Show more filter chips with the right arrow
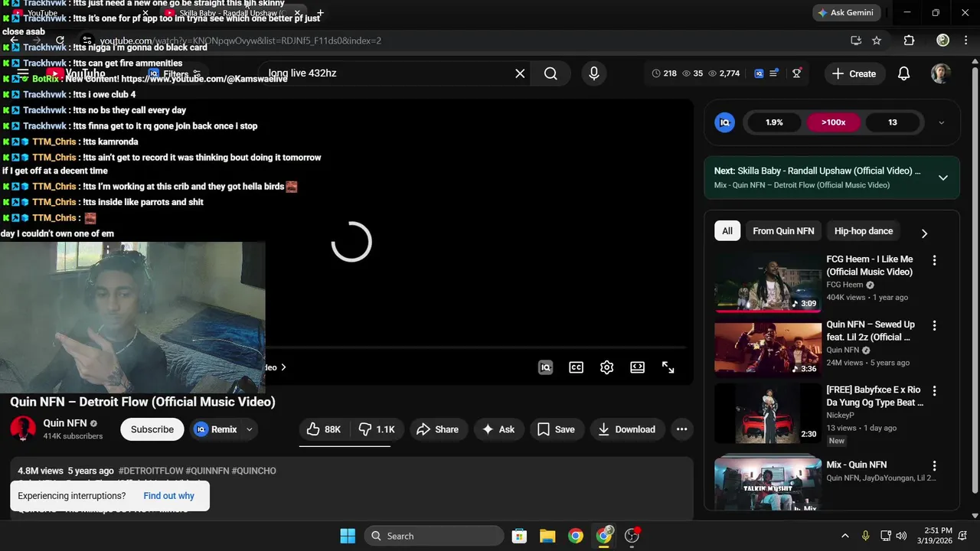980x551 pixels. click(x=924, y=233)
